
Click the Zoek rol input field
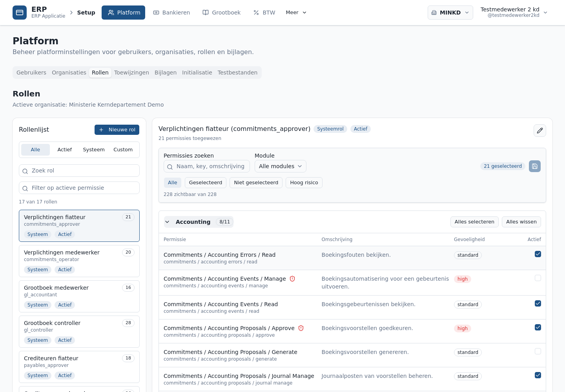coord(79,171)
